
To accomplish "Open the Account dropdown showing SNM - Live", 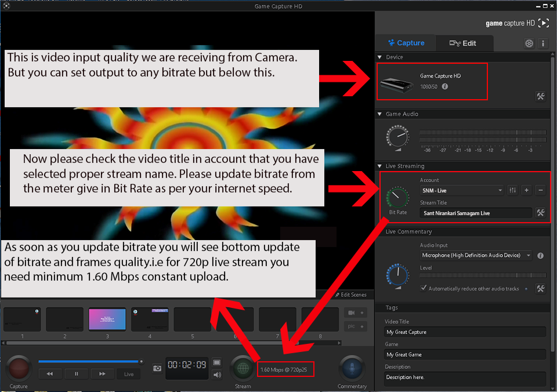I will (462, 190).
